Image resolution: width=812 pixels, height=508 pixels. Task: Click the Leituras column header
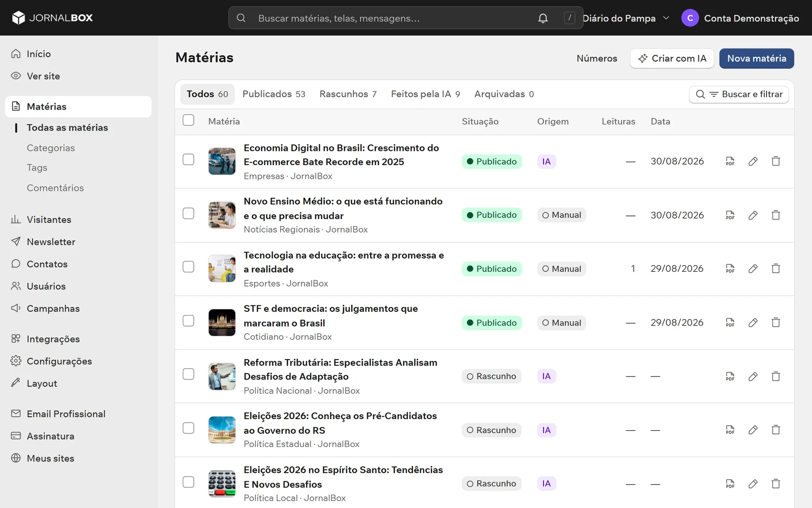coord(618,121)
